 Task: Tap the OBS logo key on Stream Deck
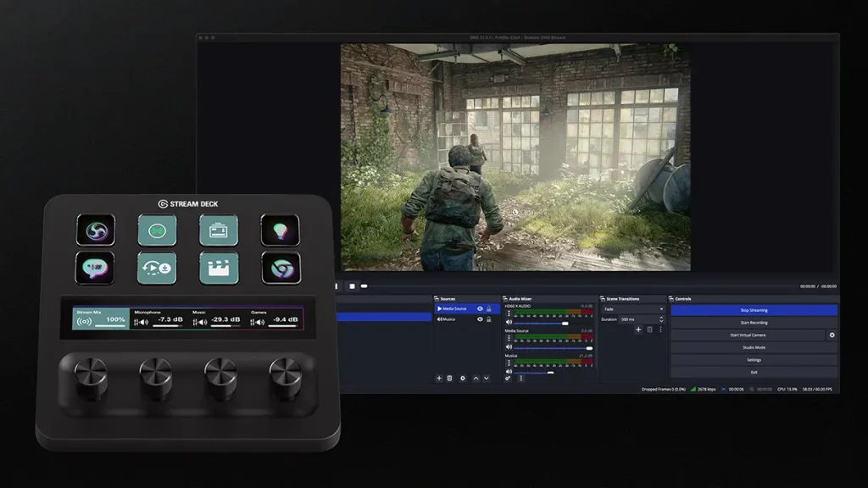96,230
